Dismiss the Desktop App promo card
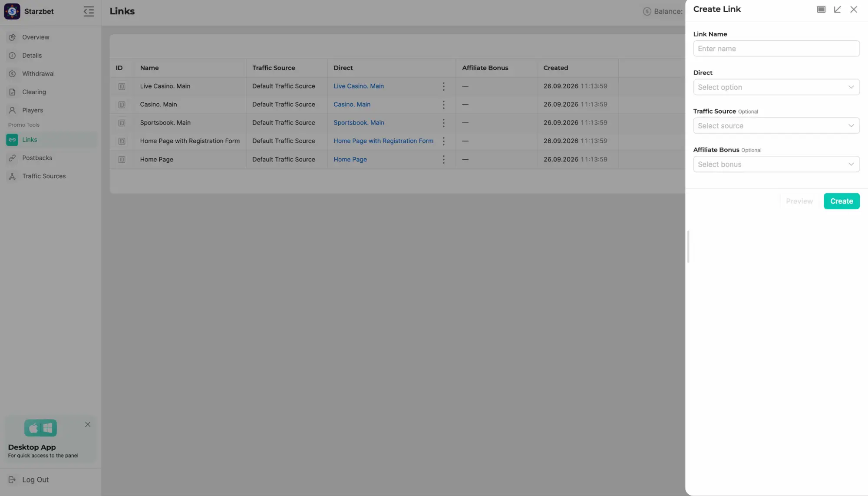 [88, 424]
